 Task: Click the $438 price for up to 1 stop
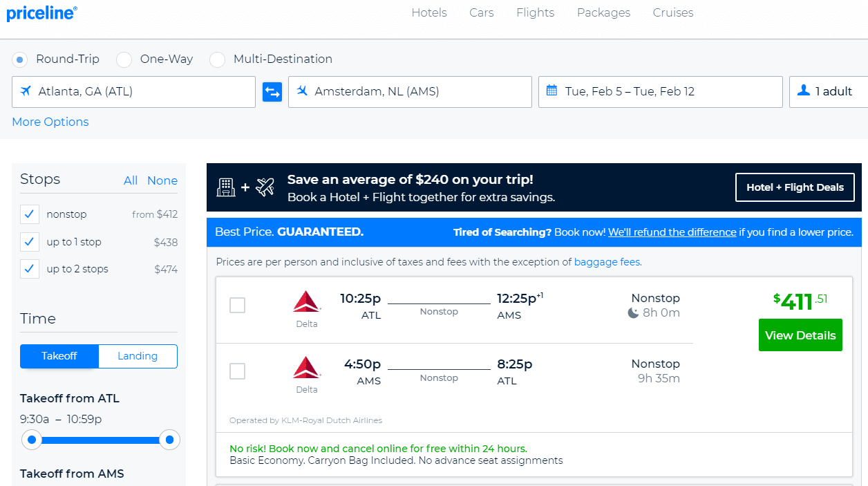[x=166, y=242]
